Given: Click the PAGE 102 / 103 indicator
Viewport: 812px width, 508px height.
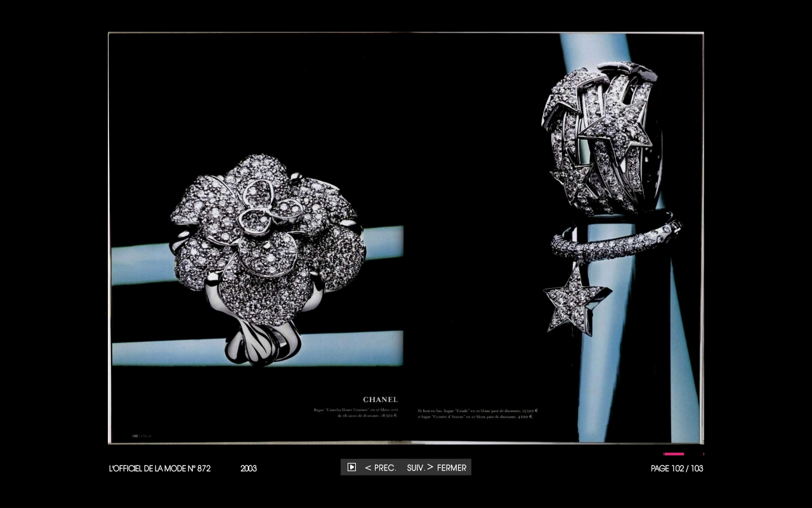Looking at the screenshot, I should (x=677, y=469).
